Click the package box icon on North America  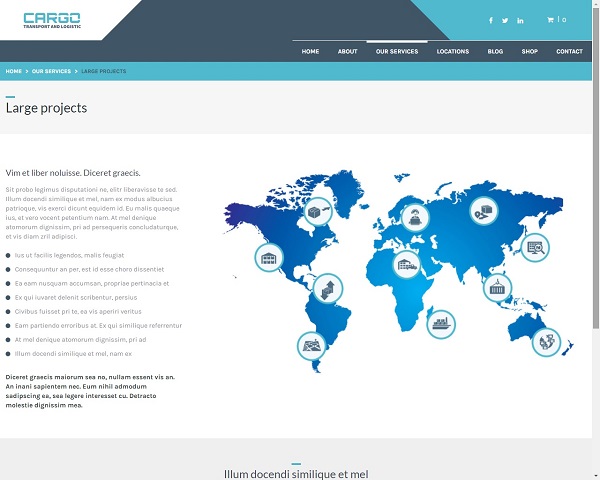click(x=318, y=213)
